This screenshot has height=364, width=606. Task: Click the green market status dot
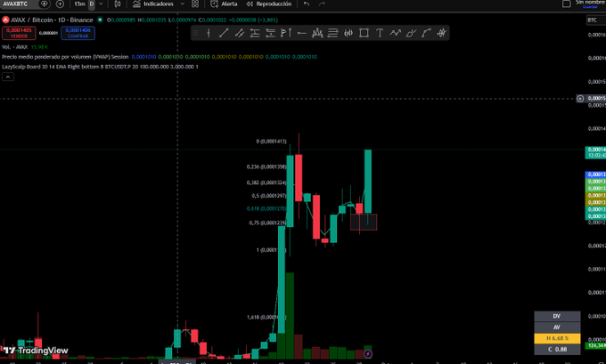100,20
